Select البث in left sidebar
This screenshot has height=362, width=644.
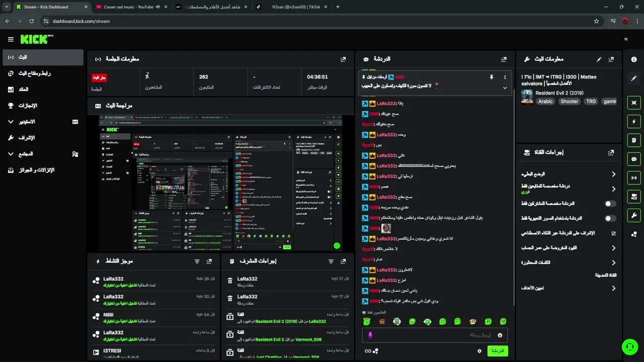tap(43, 57)
